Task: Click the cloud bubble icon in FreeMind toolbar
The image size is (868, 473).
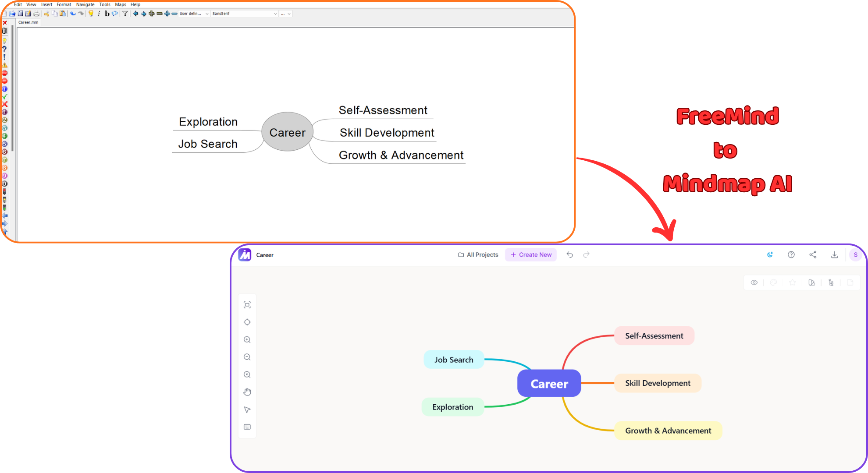Action: (x=115, y=14)
